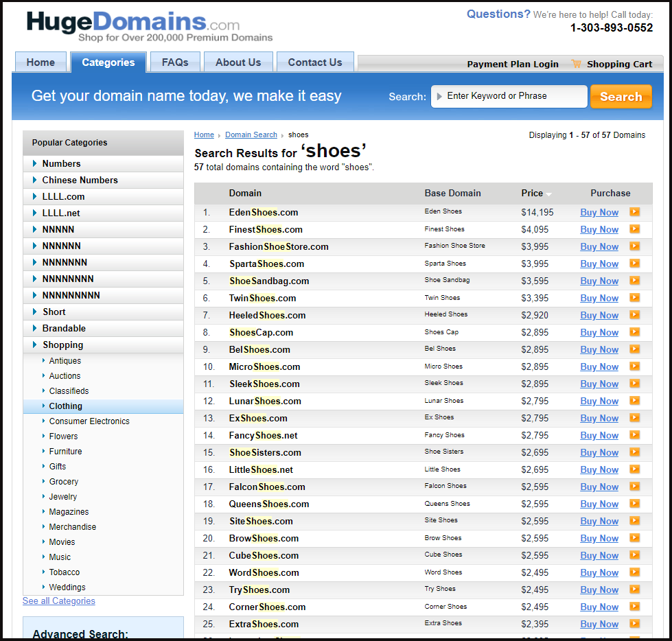The image size is (672, 641).
Task: Click the orange arrow icon for WordShoes.com
Action: pyautogui.click(x=635, y=572)
